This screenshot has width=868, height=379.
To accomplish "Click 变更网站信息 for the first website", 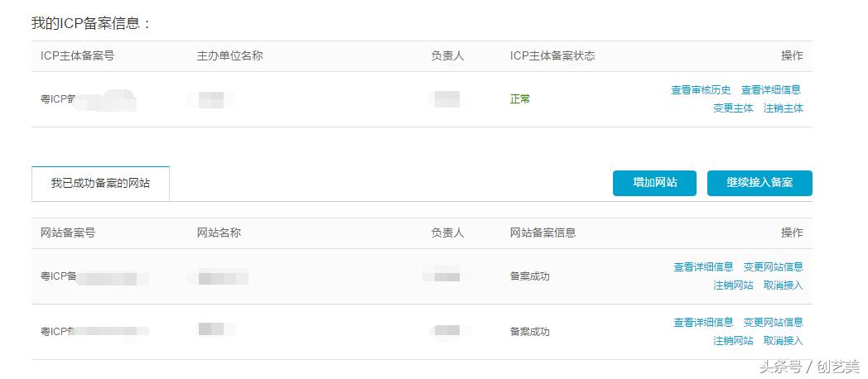I will 773,267.
